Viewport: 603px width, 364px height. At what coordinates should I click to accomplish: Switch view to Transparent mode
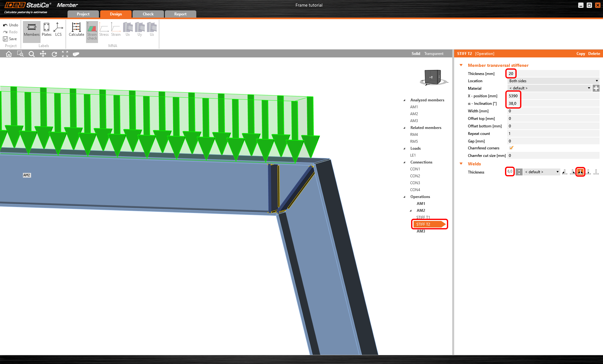tap(434, 54)
